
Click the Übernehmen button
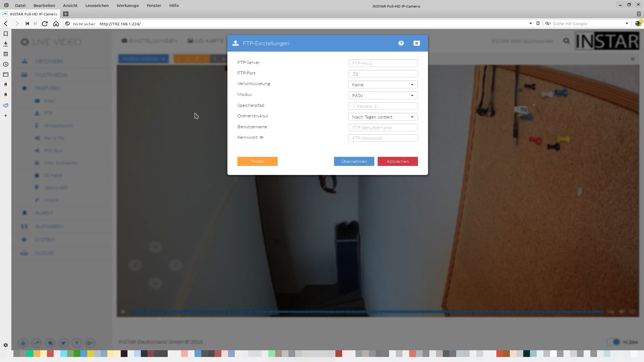tap(354, 162)
